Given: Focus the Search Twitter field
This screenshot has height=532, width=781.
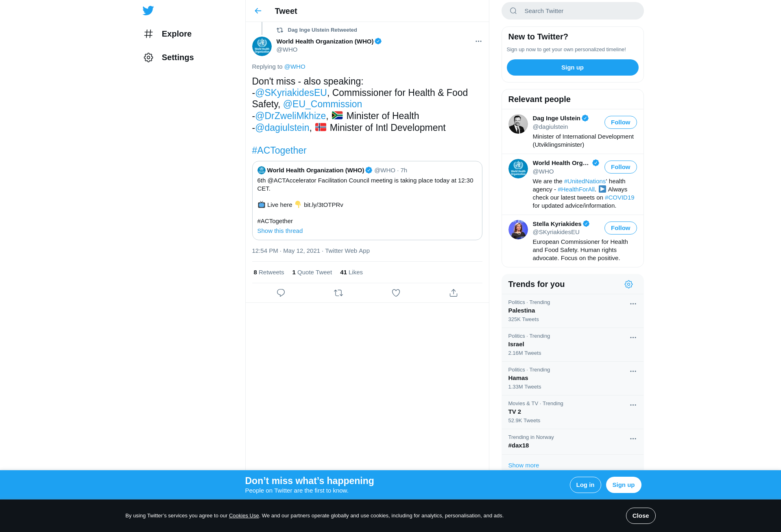Looking at the screenshot, I should 572,11.
